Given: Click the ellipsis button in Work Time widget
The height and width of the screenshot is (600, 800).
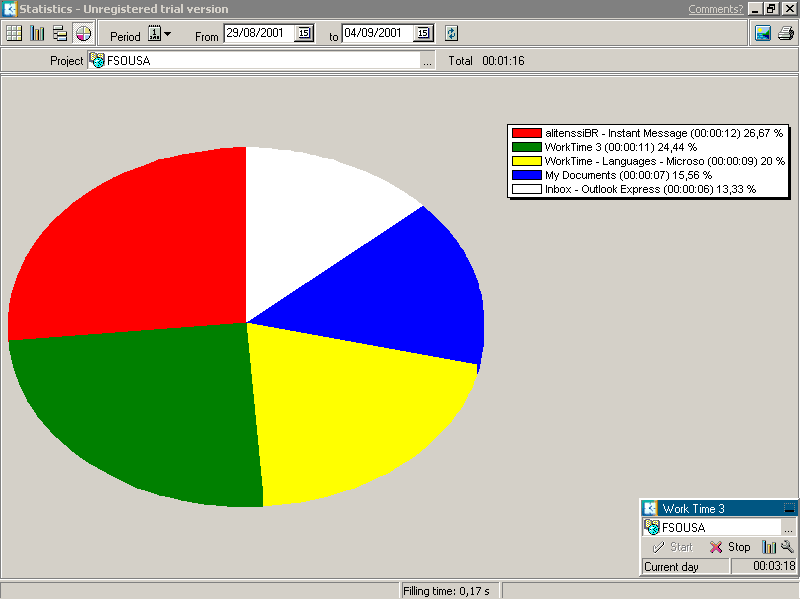Looking at the screenshot, I should (x=788, y=528).
